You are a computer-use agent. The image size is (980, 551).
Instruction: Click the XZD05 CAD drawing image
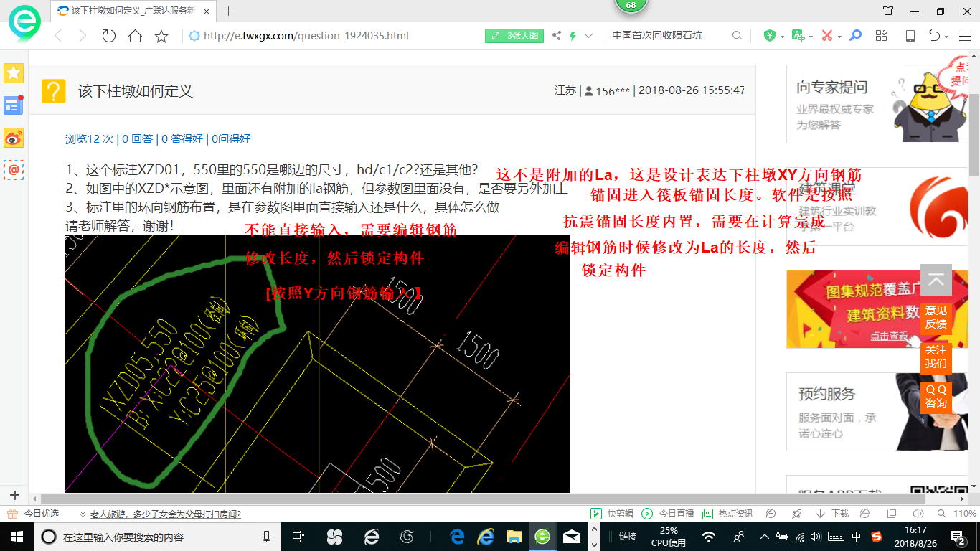pos(317,364)
